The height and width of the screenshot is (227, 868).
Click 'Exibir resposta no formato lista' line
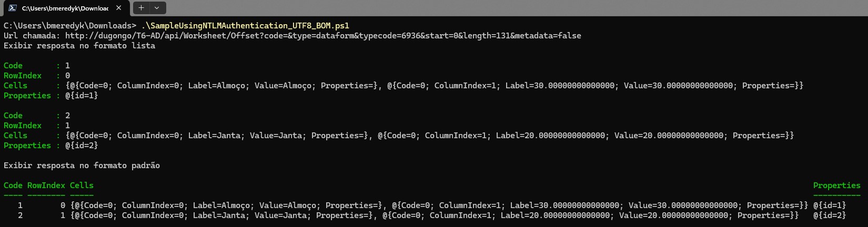[79, 46]
